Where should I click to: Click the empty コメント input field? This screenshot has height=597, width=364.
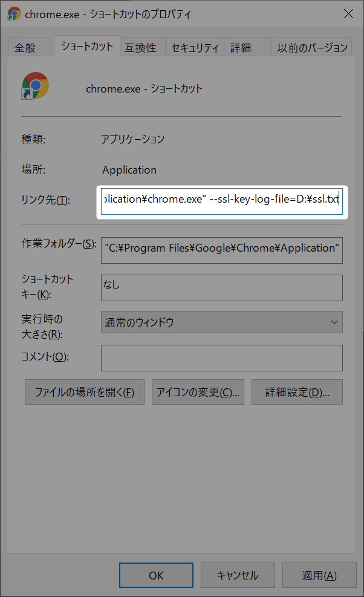(221, 358)
